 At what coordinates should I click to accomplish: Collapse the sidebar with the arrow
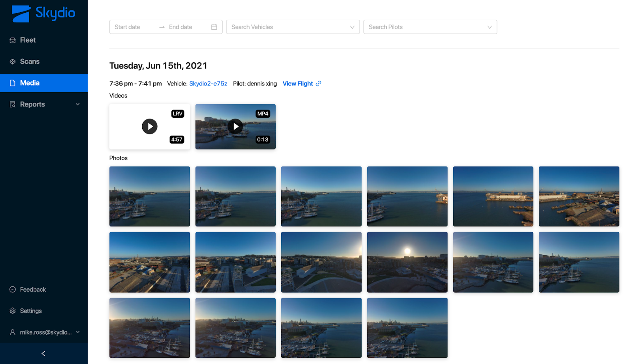pos(43,354)
